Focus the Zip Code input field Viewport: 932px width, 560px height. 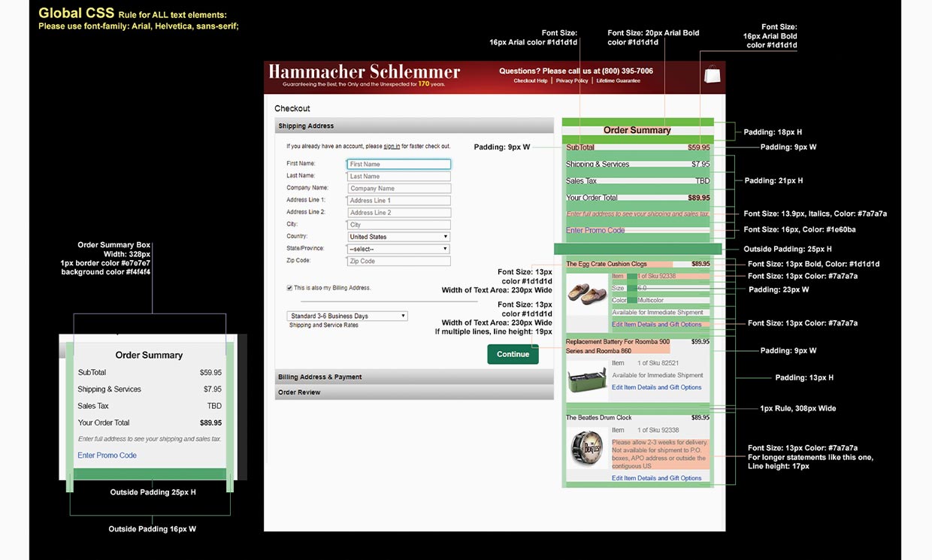click(398, 261)
